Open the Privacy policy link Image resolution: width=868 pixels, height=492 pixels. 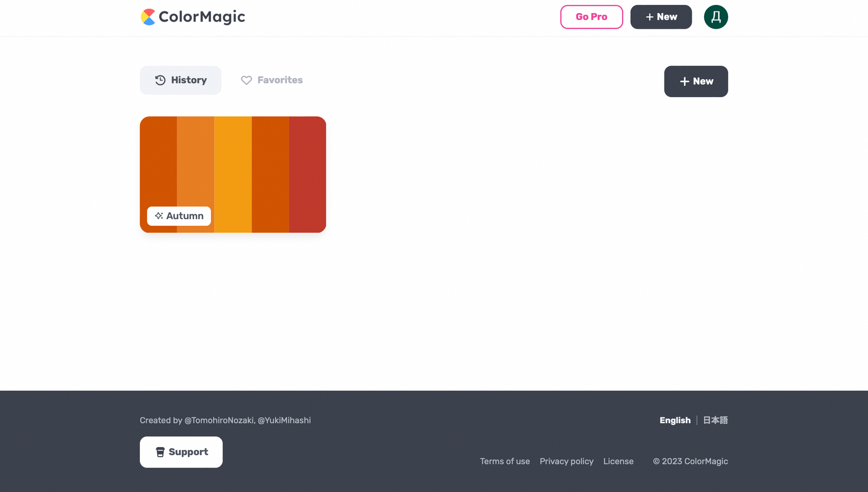[x=566, y=461]
